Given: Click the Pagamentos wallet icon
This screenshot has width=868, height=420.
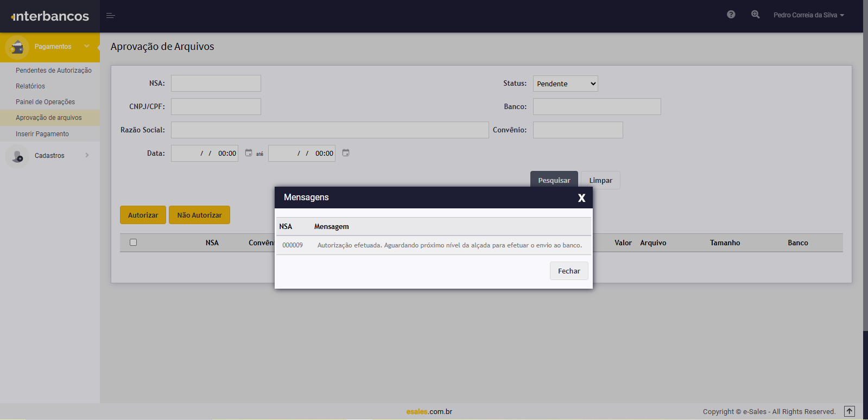Looking at the screenshot, I should [x=17, y=47].
